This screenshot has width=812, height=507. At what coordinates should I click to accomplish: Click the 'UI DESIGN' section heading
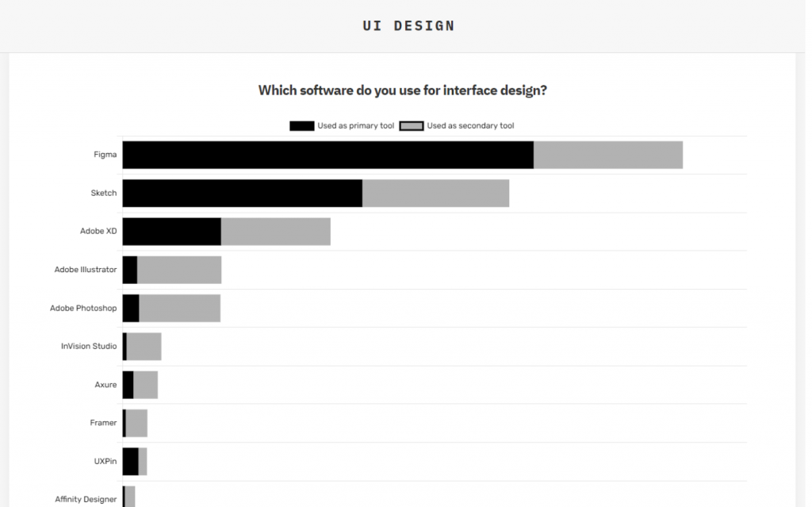[408, 26]
